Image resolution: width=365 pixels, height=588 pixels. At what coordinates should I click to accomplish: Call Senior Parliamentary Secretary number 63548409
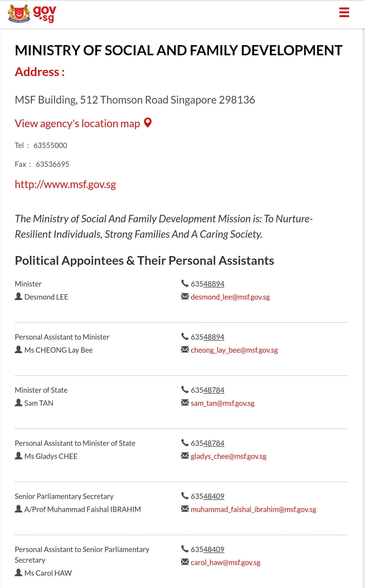(x=208, y=496)
